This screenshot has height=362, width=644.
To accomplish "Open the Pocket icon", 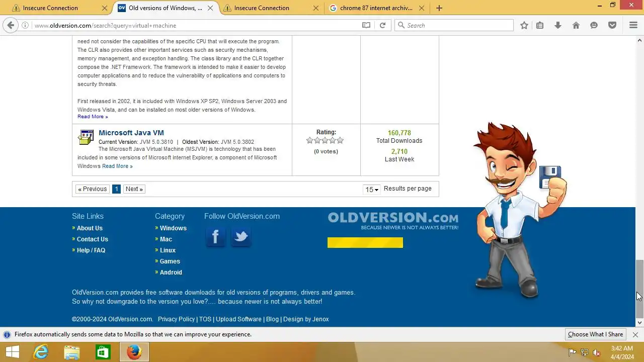I will (x=612, y=25).
